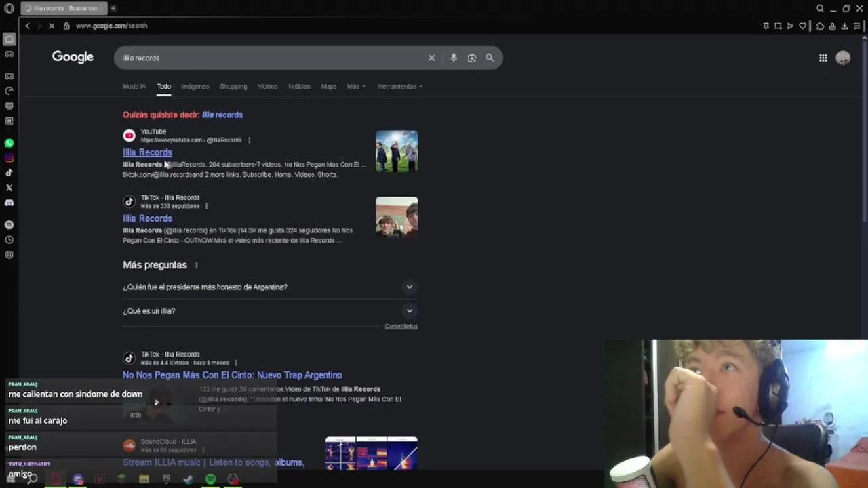Open the browser downloads panel
Image resolution: width=868 pixels, height=488 pixels.
click(844, 26)
